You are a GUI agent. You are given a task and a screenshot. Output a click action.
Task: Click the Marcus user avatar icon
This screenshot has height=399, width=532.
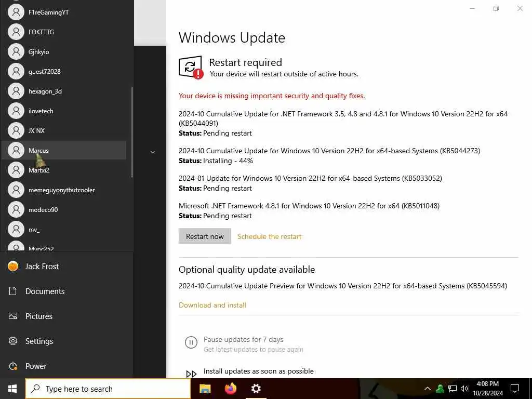[16, 150]
